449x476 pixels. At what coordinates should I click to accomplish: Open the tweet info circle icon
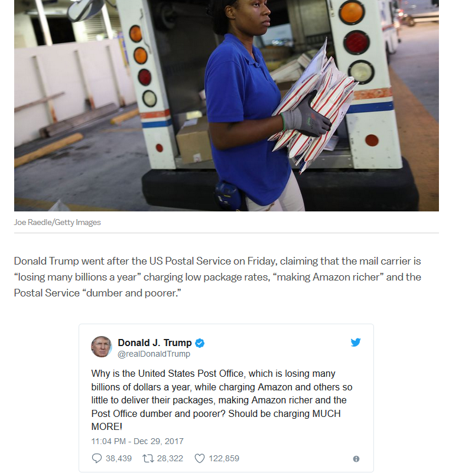coord(356,459)
